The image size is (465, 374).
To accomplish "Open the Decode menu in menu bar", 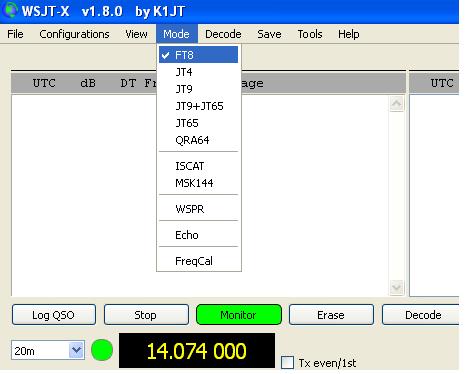I will tap(223, 34).
